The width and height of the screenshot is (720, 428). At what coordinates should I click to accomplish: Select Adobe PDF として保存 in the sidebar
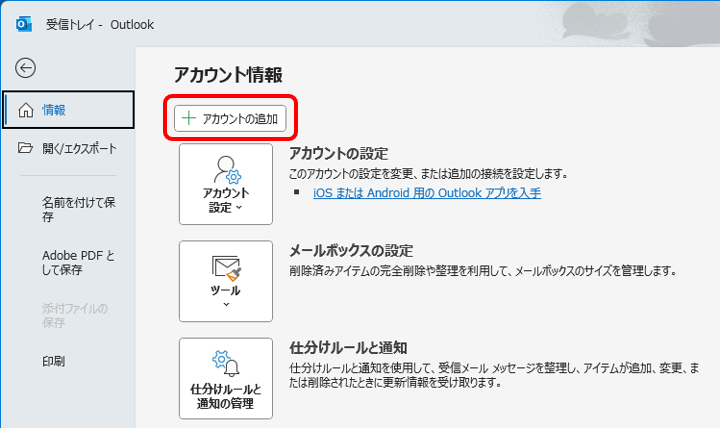pyautogui.click(x=77, y=262)
